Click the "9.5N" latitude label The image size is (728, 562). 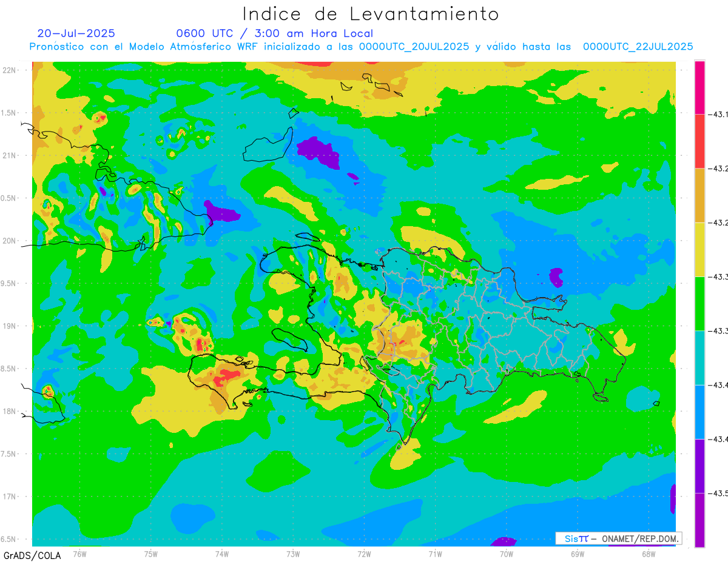pyautogui.click(x=9, y=283)
